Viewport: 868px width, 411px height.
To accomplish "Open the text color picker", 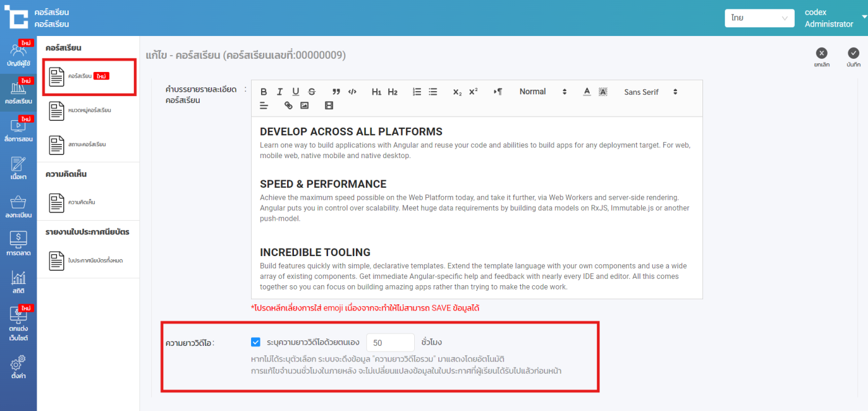I will [x=587, y=92].
